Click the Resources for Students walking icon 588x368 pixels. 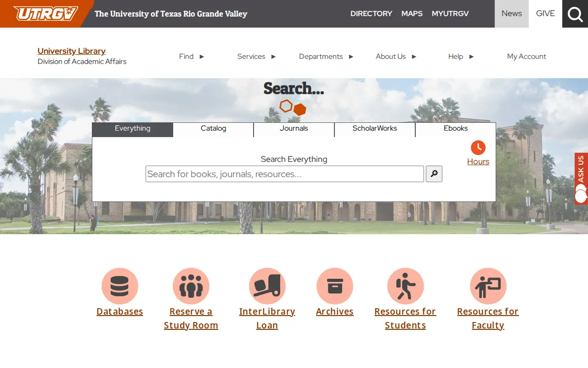pos(406,286)
